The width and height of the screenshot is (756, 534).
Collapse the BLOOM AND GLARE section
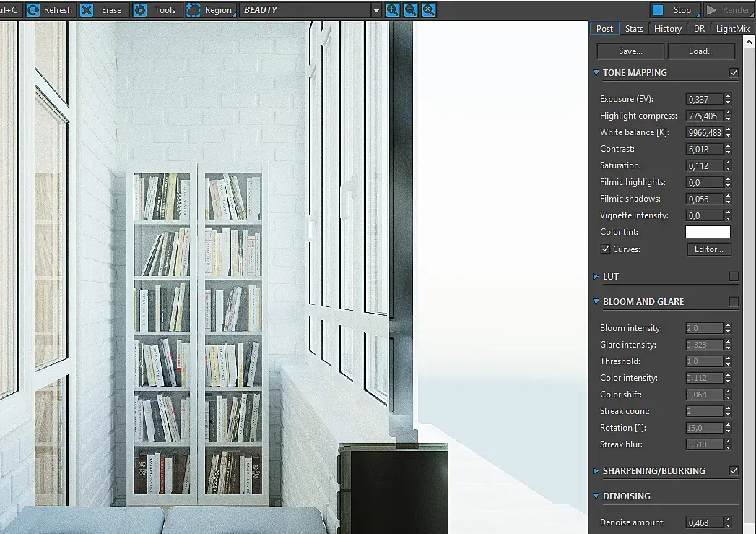point(596,301)
